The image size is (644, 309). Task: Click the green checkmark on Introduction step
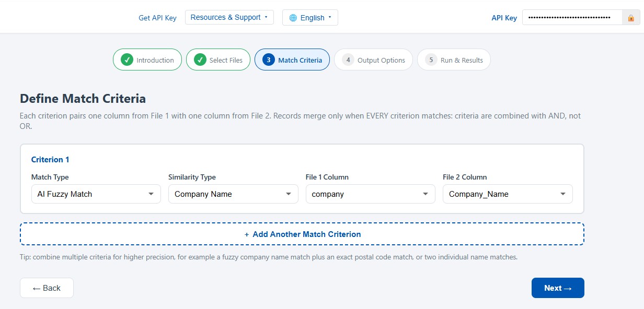(x=126, y=60)
